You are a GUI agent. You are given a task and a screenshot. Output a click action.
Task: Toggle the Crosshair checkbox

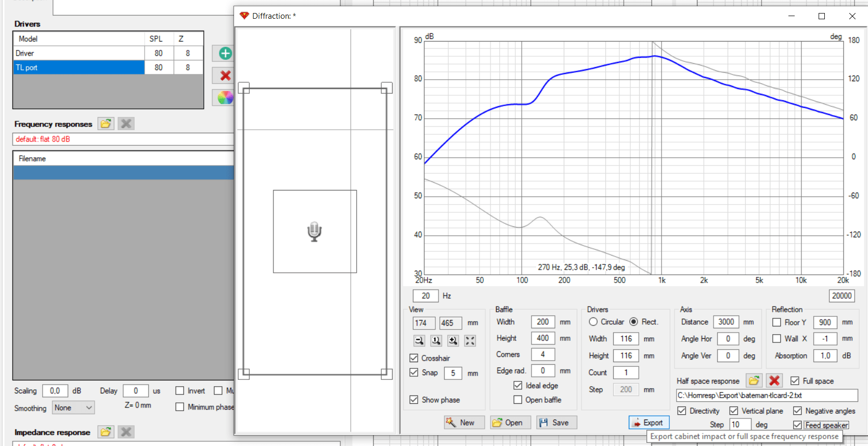click(414, 358)
